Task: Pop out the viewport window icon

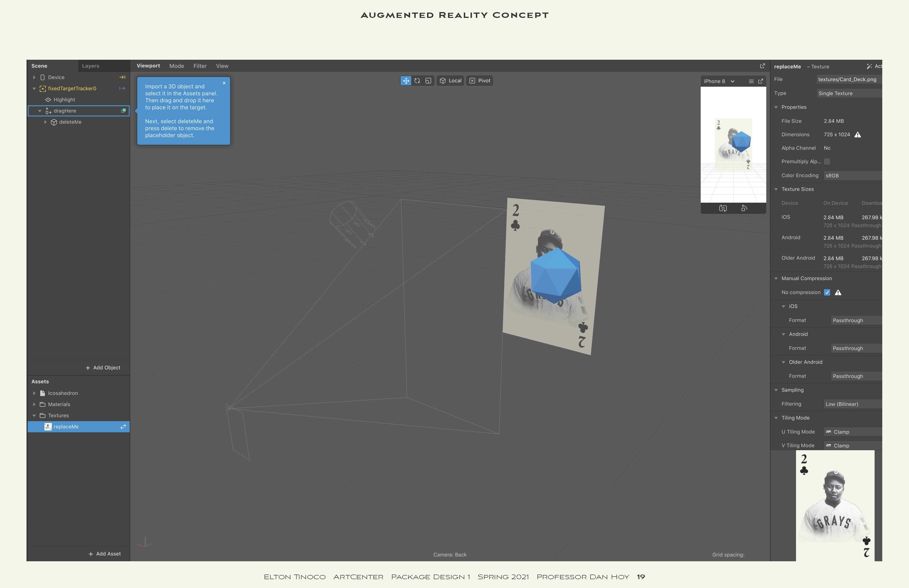Action: (762, 66)
